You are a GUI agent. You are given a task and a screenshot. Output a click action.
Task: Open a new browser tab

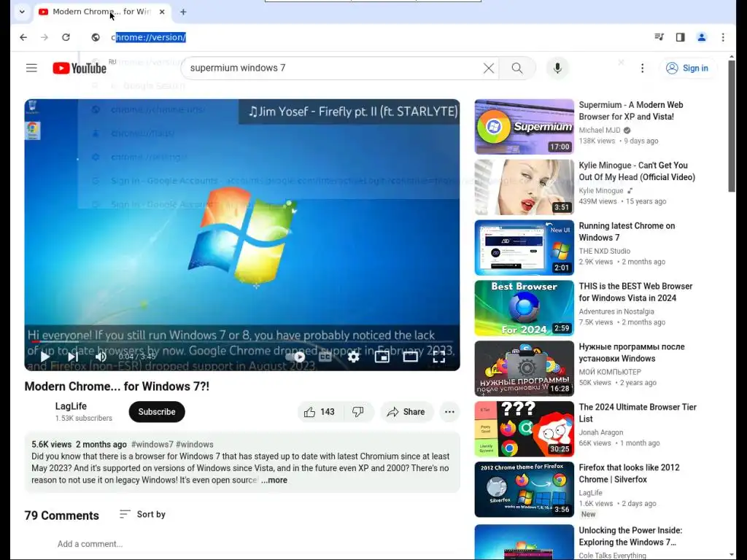pyautogui.click(x=183, y=12)
